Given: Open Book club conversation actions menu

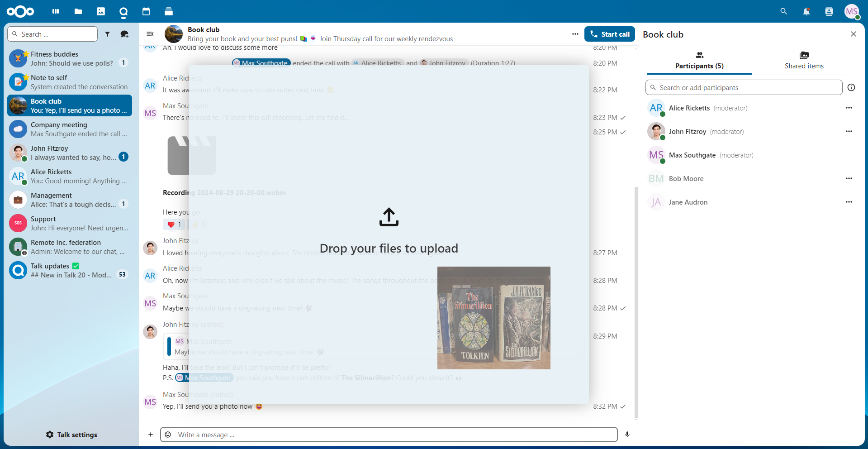Looking at the screenshot, I should click(x=575, y=34).
